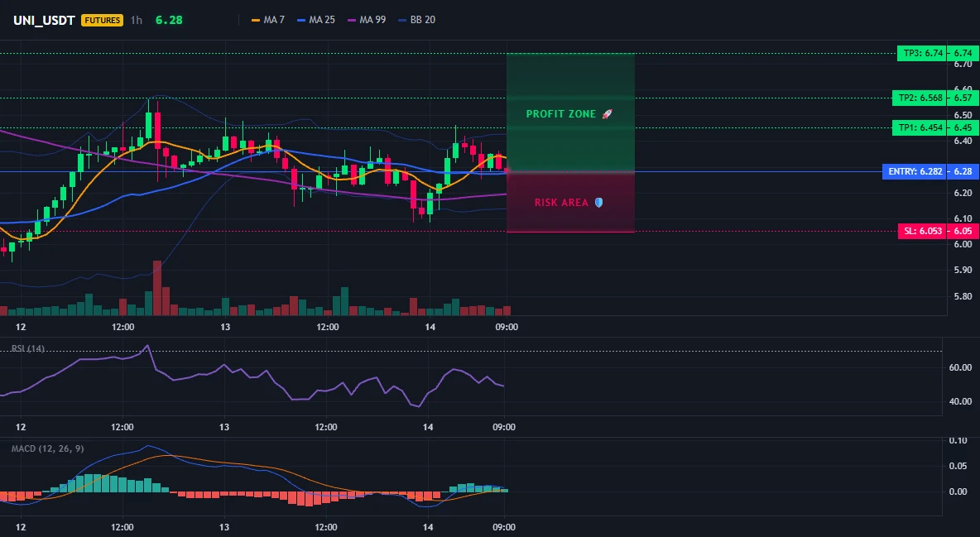Click the 5.80 level on price axis

coord(963,296)
